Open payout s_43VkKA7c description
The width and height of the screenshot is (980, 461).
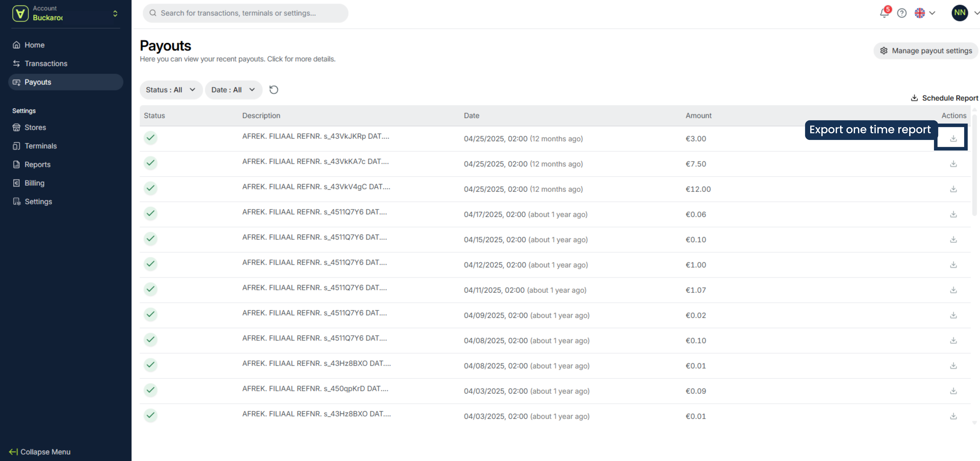[x=315, y=161]
